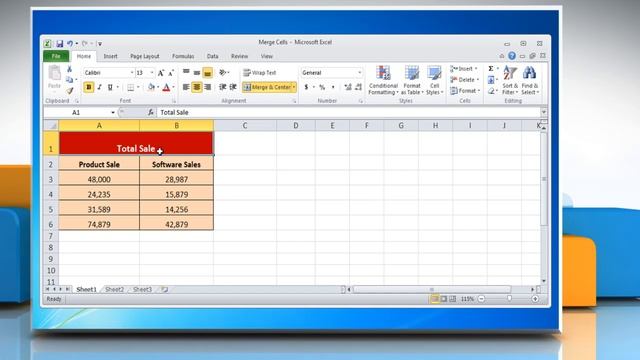Image resolution: width=640 pixels, height=360 pixels.
Task: Click the Fill down arrow icon
Action: coord(491,80)
